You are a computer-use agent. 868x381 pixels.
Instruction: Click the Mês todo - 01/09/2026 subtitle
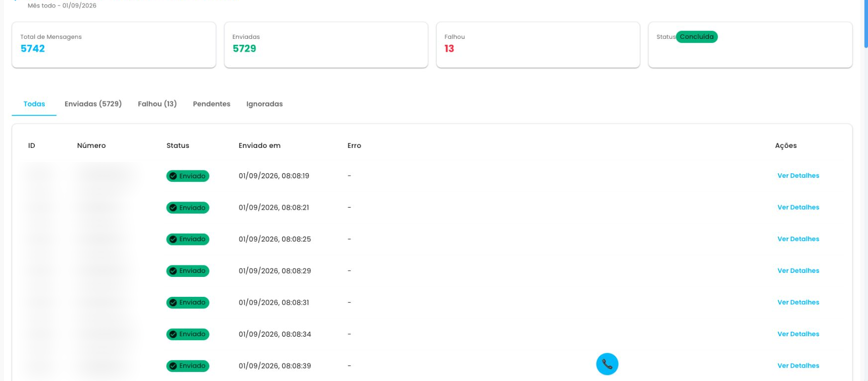tap(62, 5)
